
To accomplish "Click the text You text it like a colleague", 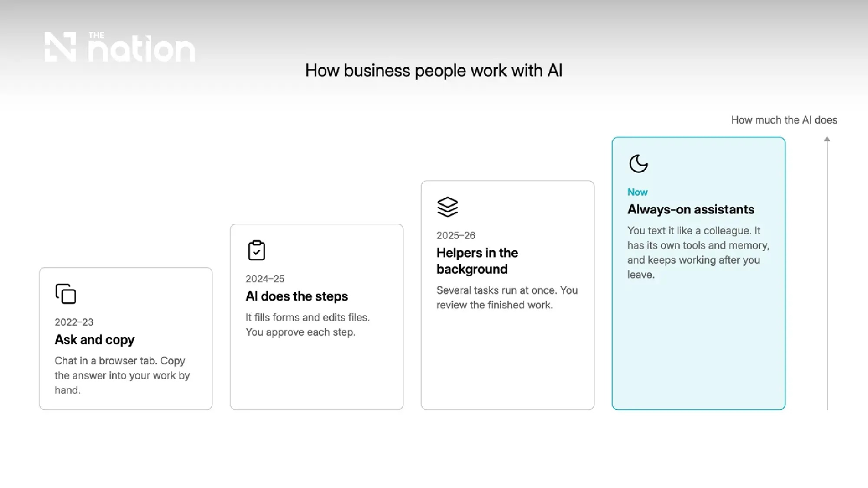I will [689, 231].
